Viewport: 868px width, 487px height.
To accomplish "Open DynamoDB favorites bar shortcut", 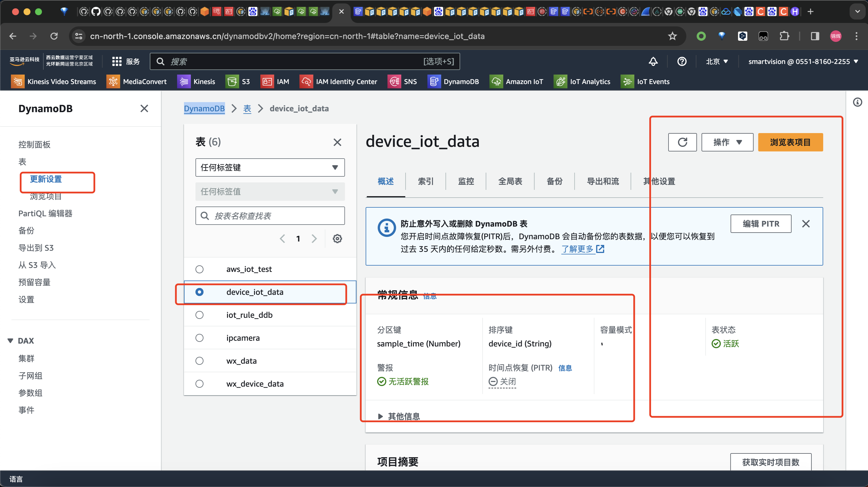I will pyautogui.click(x=453, y=81).
